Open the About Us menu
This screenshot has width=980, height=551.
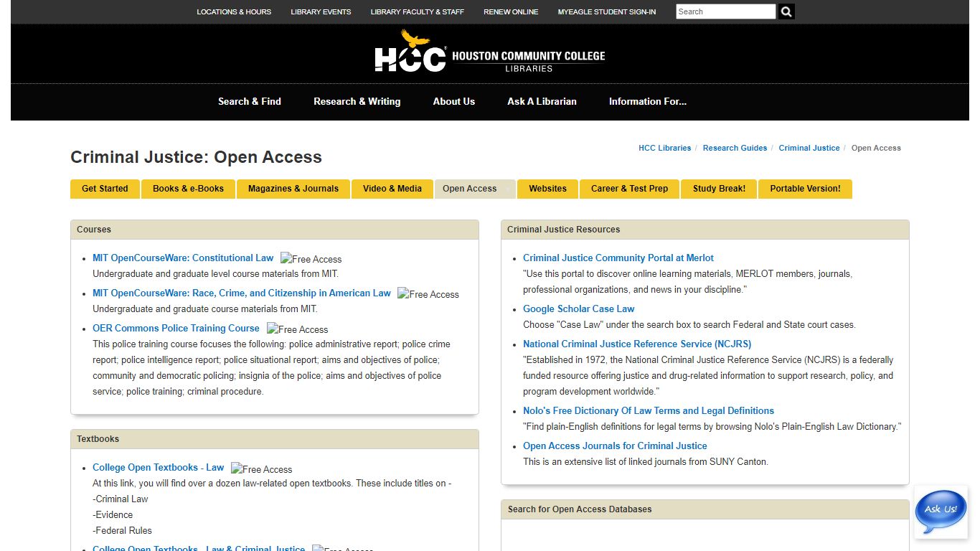[454, 101]
